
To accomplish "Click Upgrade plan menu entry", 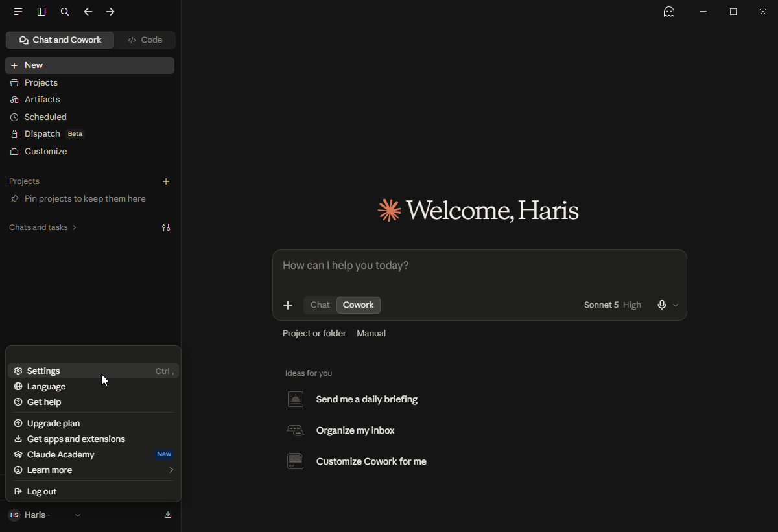I will [x=93, y=423].
